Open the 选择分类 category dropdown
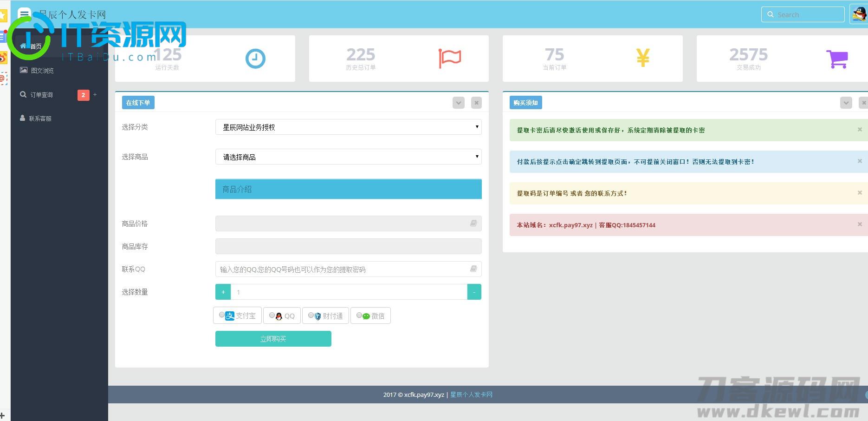Viewport: 868px width, 421px height. click(x=348, y=127)
